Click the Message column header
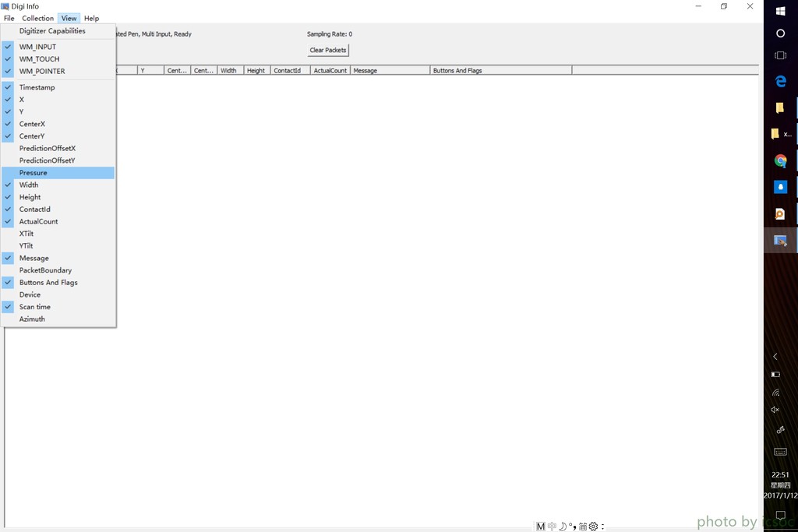The height and width of the screenshot is (532, 798). tap(390, 71)
